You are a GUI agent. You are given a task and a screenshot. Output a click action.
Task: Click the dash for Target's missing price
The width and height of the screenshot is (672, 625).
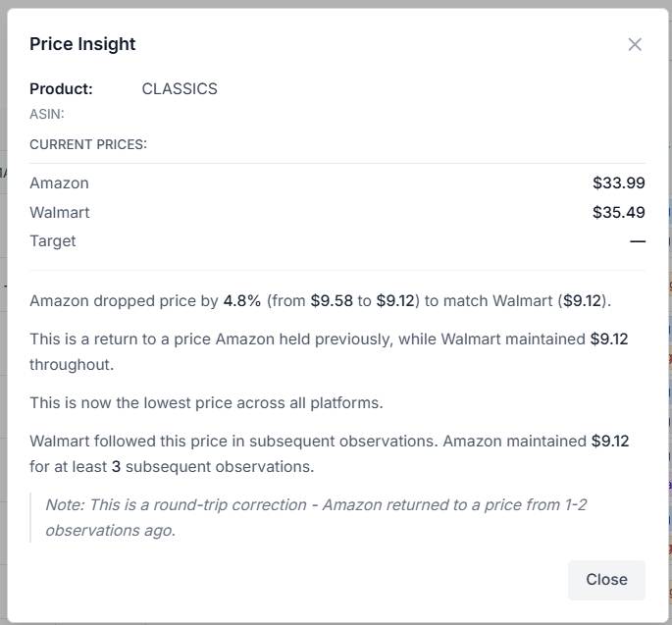638,241
